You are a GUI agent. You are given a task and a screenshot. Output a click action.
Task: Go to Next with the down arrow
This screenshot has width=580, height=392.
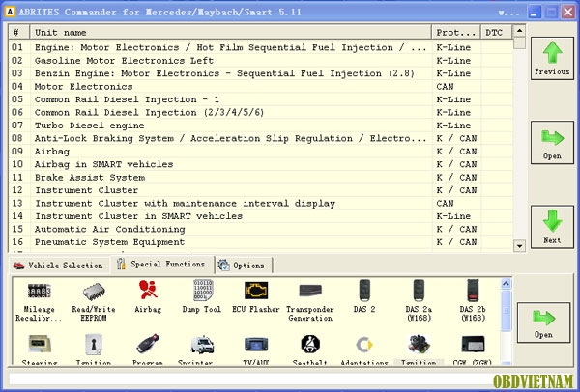(x=552, y=227)
